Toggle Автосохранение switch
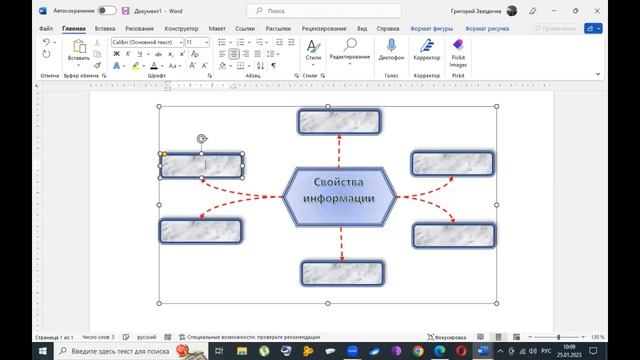The image size is (640, 360). [107, 11]
